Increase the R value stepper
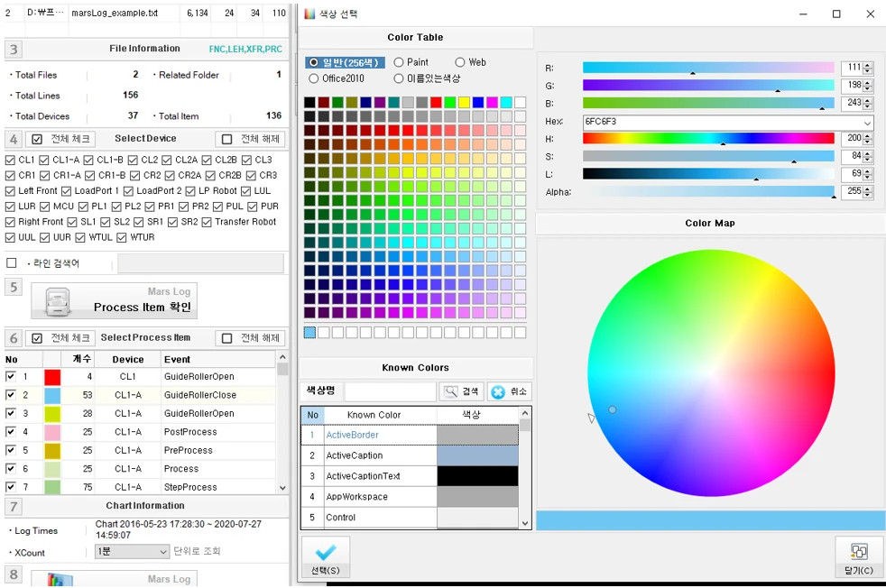This screenshot has width=886, height=588. 869,66
